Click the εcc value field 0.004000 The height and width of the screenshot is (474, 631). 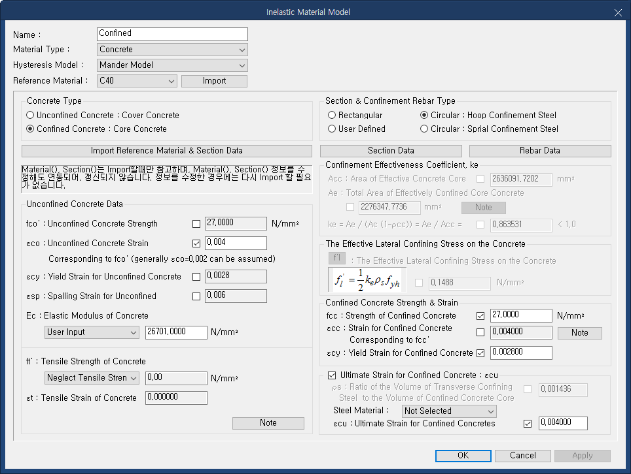coord(521,333)
